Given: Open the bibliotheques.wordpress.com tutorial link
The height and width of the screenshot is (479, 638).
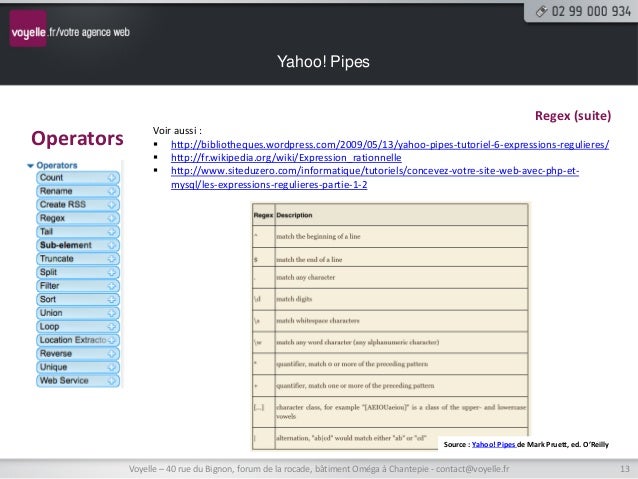Looking at the screenshot, I should point(390,144).
